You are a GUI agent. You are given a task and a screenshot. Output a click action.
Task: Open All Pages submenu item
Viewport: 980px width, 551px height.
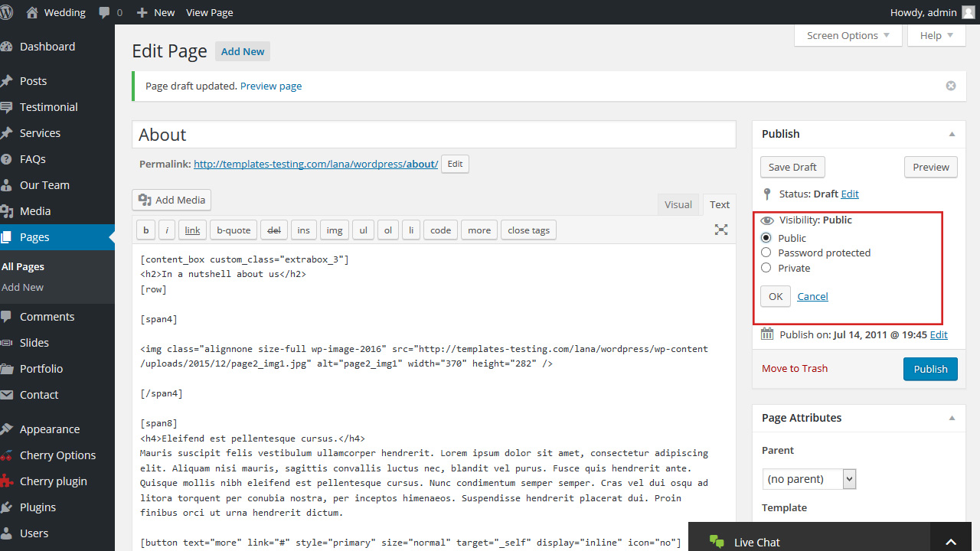[23, 266]
